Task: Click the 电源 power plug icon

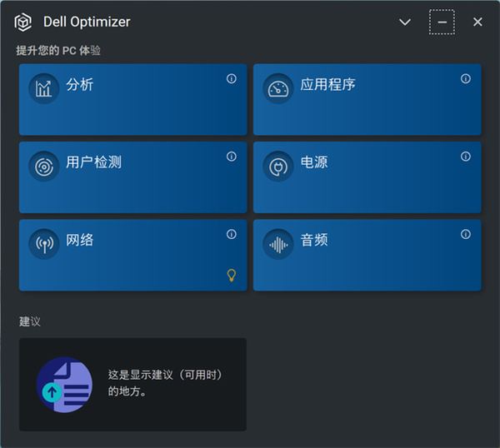Action: (x=277, y=166)
